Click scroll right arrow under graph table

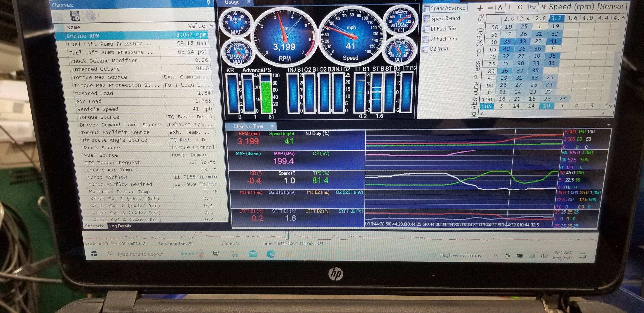pyautogui.click(x=603, y=113)
